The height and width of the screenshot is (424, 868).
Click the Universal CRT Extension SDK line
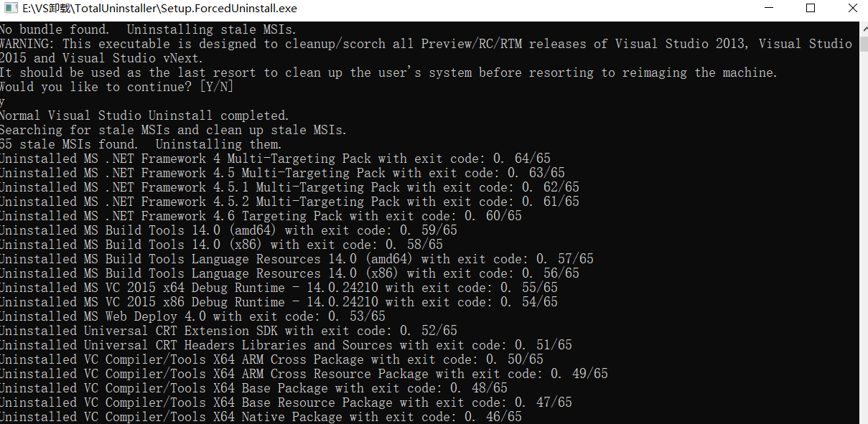228,331
